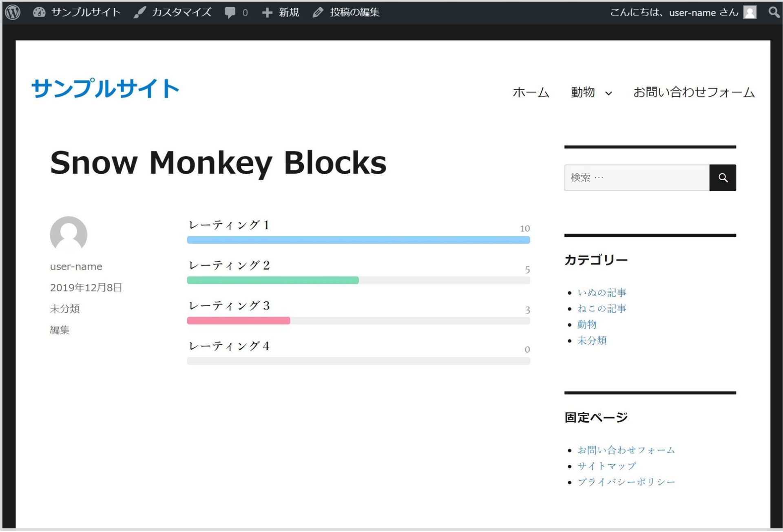This screenshot has height=532, width=783.
Task: Click the 新規 plus icon
Action: pyautogui.click(x=267, y=12)
